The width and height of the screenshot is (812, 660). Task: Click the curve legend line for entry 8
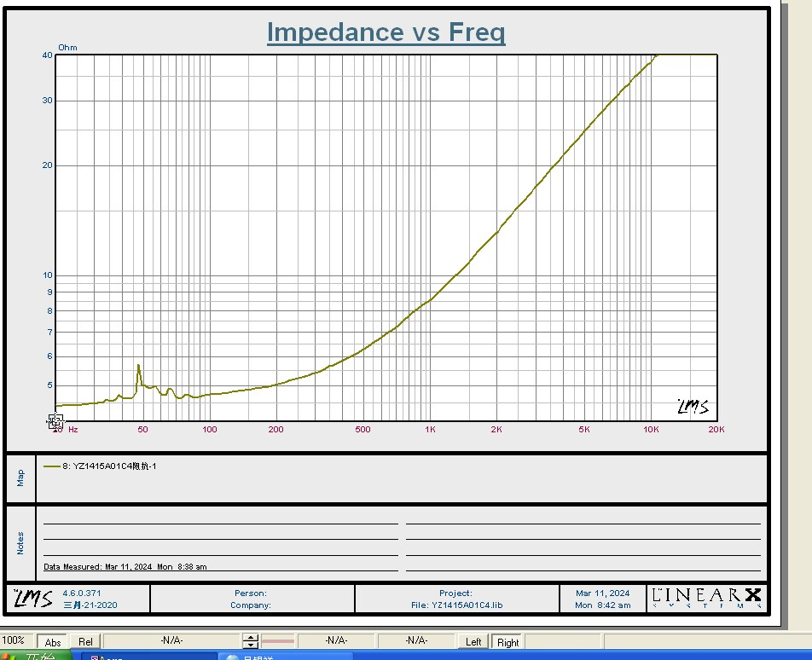click(51, 466)
